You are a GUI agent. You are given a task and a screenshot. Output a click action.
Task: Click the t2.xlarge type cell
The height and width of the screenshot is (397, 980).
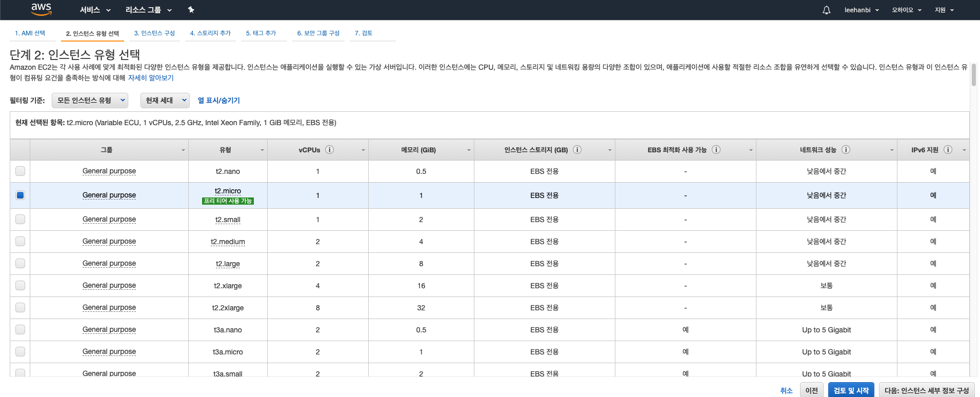(228, 286)
